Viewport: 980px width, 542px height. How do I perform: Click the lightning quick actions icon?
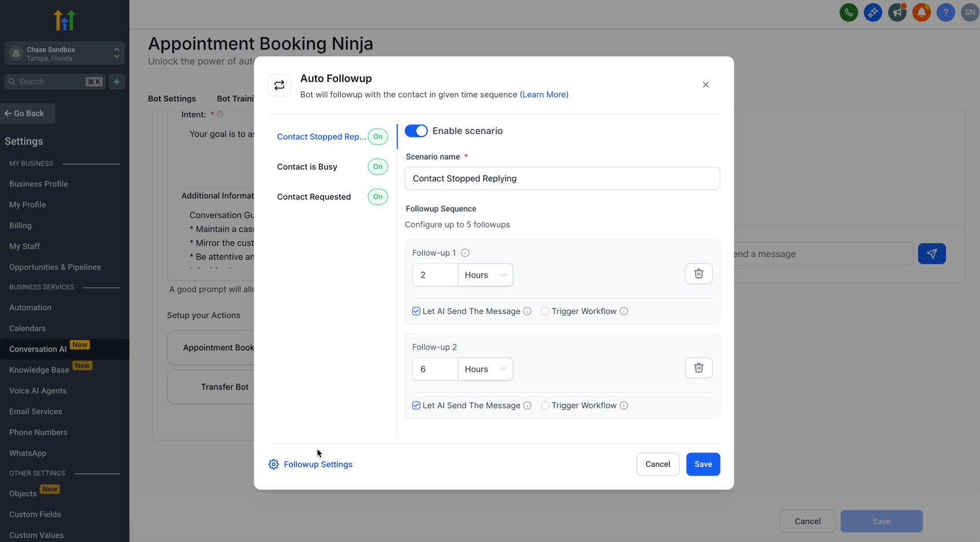pyautogui.click(x=117, y=81)
